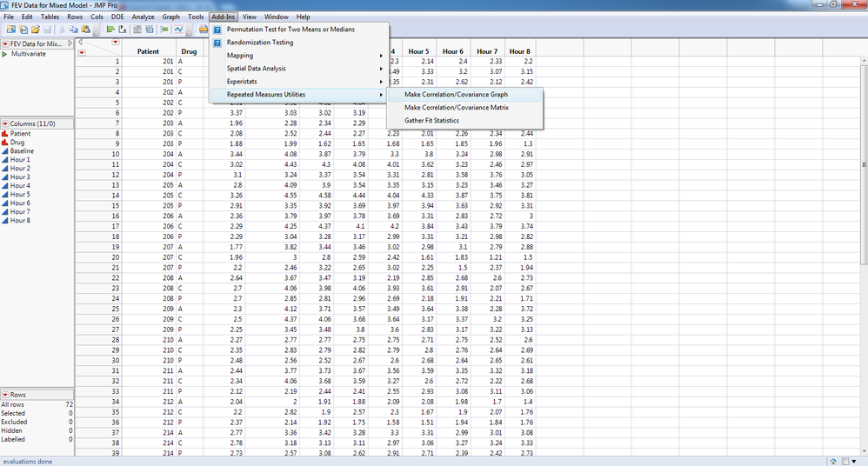
Task: Click the Baseline continuous modeling type icon
Action: coord(5,151)
